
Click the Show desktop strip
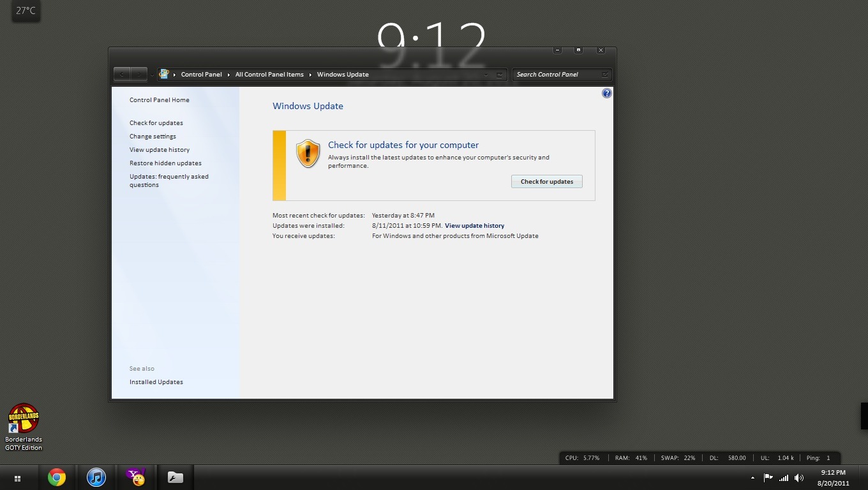pos(864,478)
